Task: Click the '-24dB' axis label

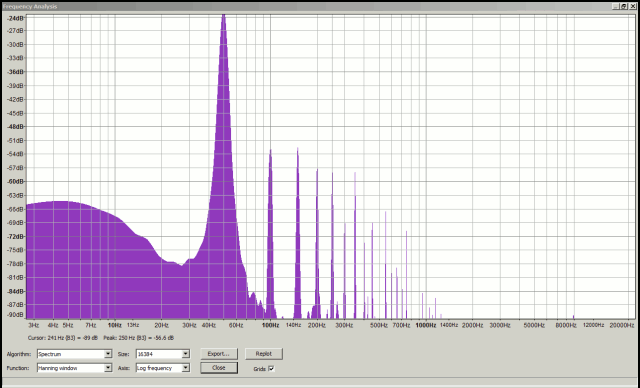Action: (x=16, y=18)
